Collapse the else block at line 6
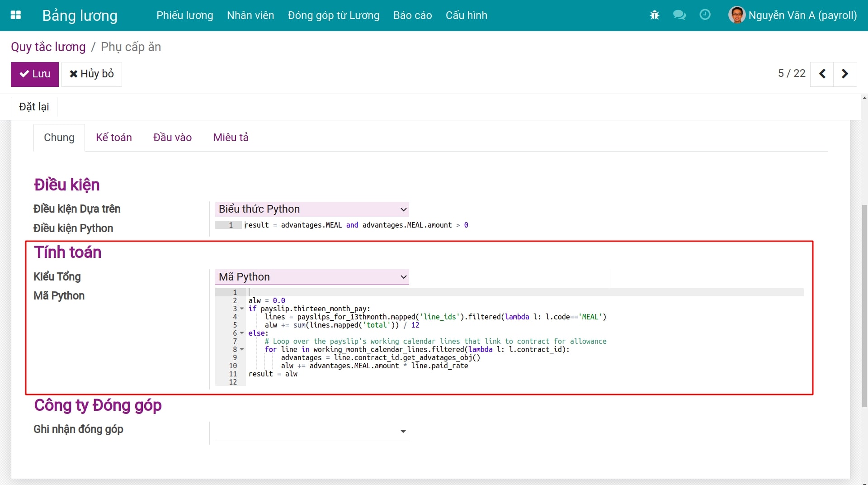This screenshot has width=868, height=485. pos(242,333)
